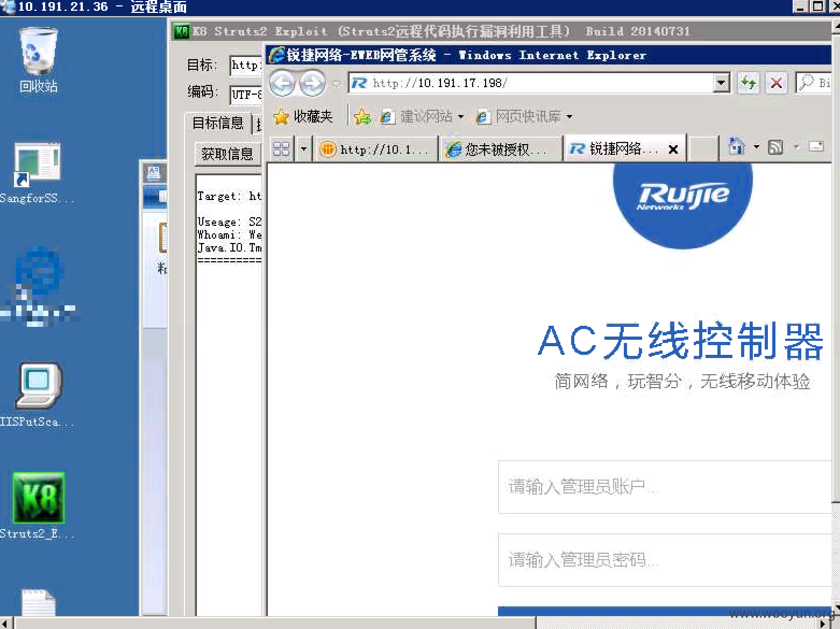This screenshot has height=629, width=840.
Task: Minimize the remote desktop window
Action: pos(801,6)
